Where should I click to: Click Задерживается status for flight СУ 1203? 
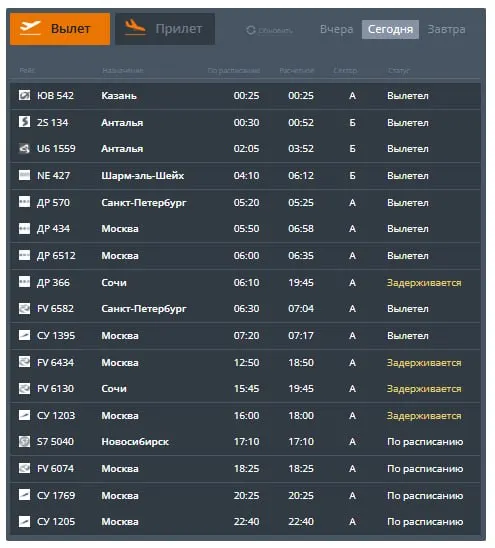pos(424,416)
